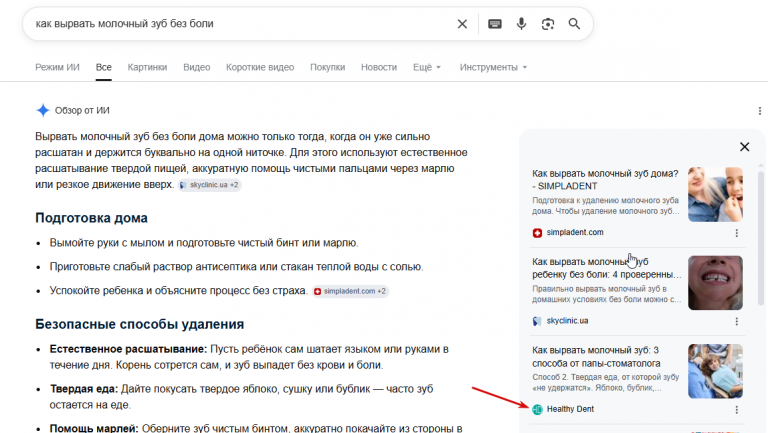
Task: Click the magnifier search button
Action: pos(574,24)
